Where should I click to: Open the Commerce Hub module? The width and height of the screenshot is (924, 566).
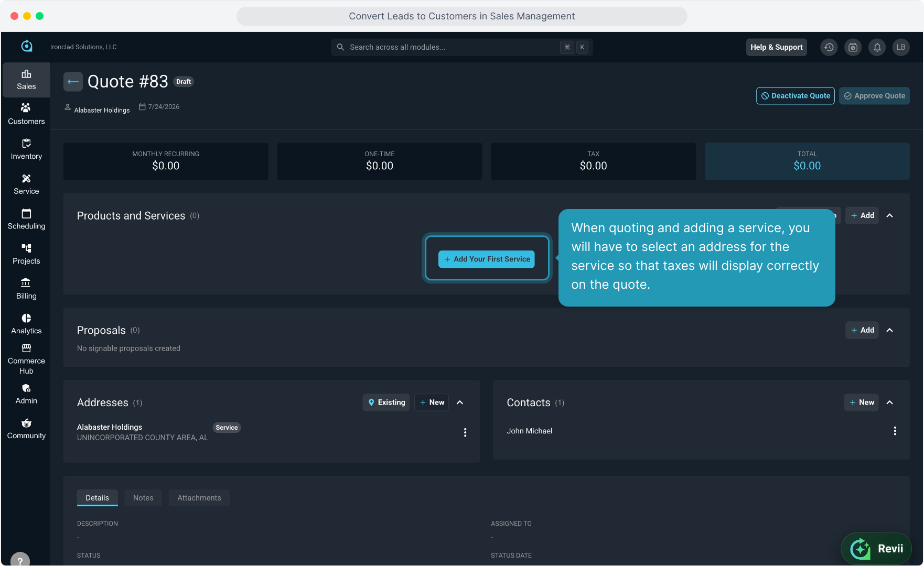(26, 359)
